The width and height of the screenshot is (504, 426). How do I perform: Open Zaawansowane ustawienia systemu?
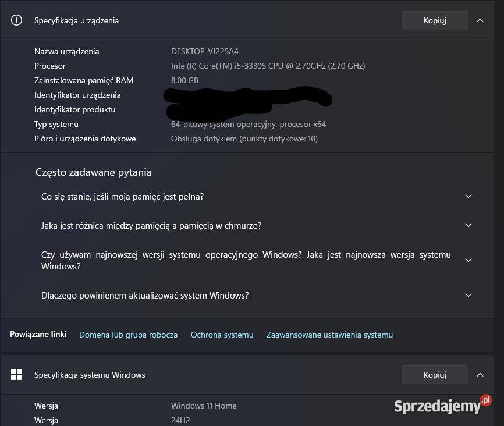pos(329,335)
